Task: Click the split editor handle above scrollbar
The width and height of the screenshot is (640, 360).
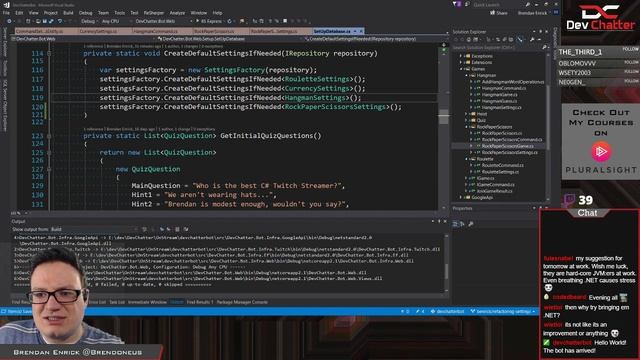Action: tap(444, 45)
